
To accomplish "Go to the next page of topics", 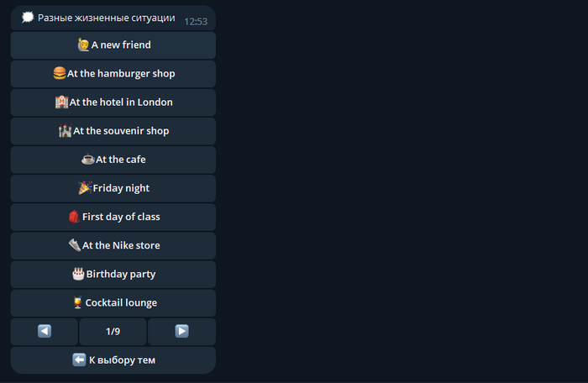I will pyautogui.click(x=182, y=331).
